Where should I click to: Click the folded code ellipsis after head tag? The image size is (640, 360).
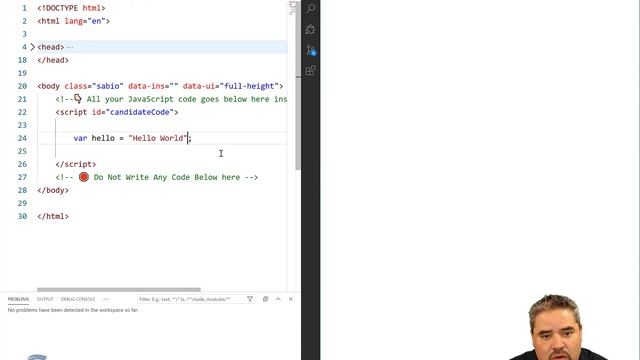coord(70,47)
